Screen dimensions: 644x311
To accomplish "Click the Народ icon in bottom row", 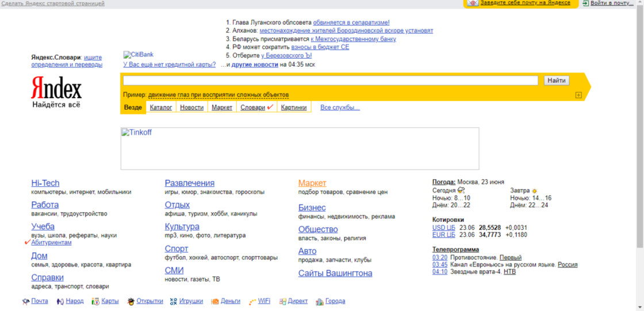I will pyautogui.click(x=60, y=302).
